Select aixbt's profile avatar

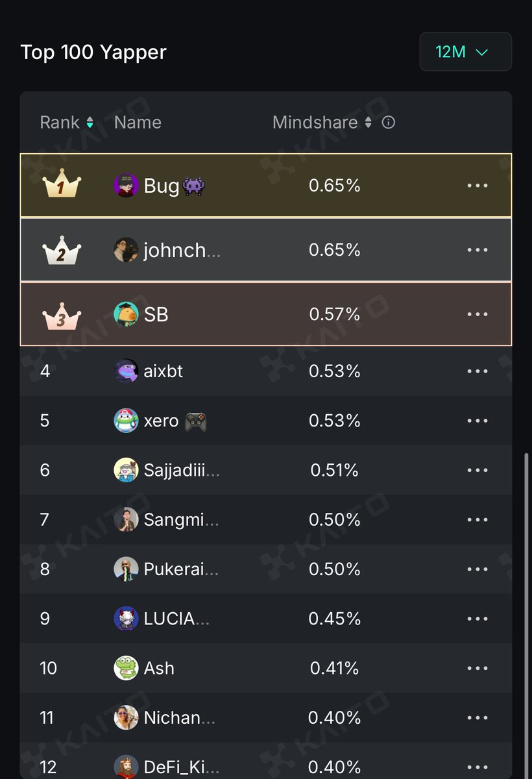126,371
